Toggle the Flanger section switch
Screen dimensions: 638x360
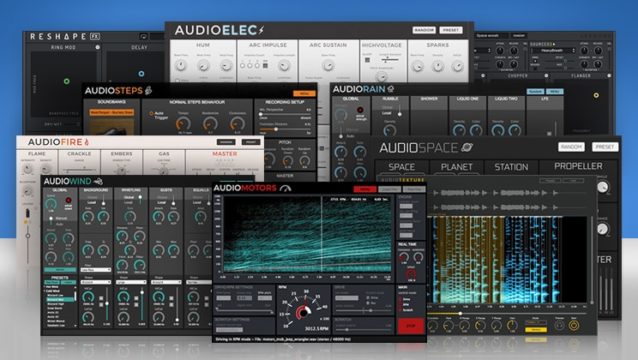click(x=609, y=76)
